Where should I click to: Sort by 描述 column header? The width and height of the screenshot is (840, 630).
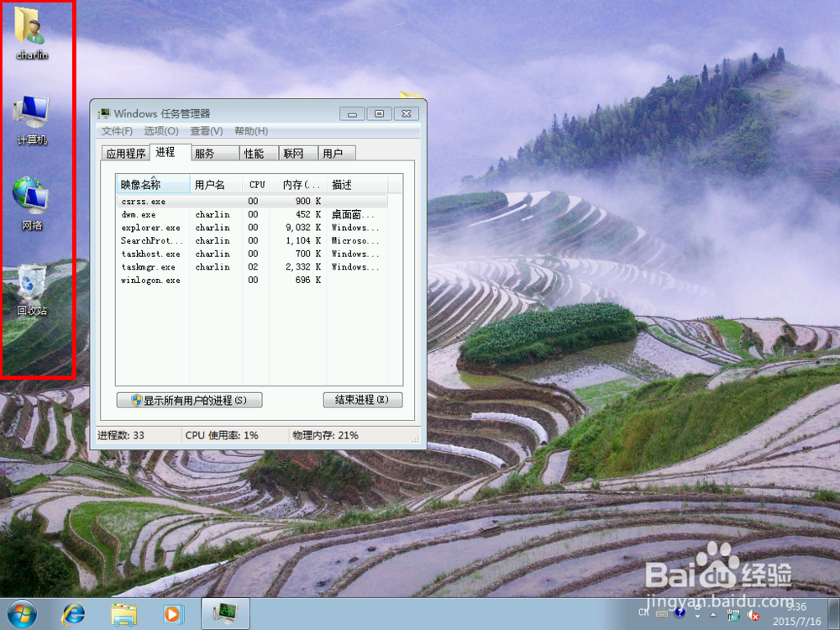point(357,185)
